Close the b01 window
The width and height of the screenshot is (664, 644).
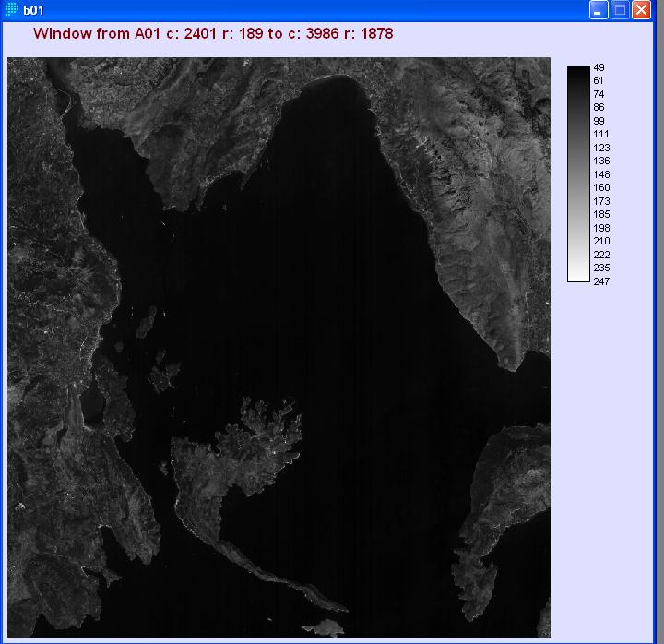[x=642, y=10]
